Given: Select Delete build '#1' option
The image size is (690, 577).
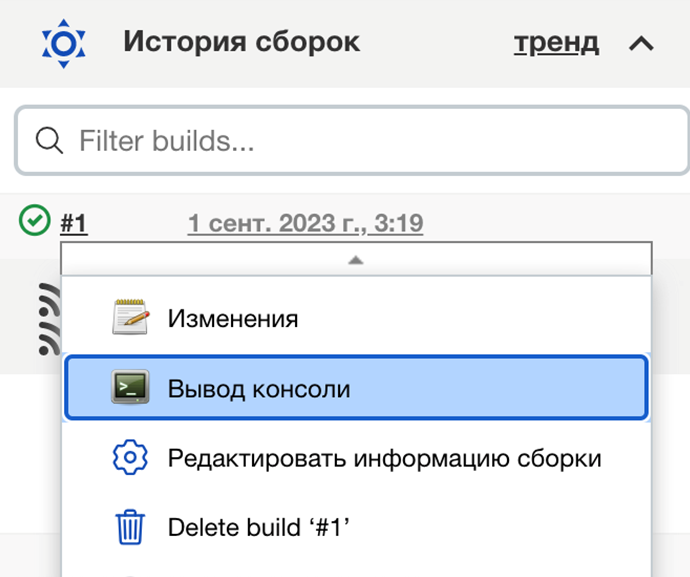Looking at the screenshot, I should coord(261,527).
